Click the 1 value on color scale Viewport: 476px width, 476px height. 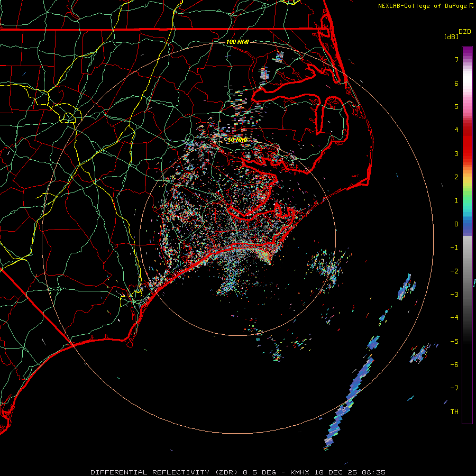pos(456,200)
